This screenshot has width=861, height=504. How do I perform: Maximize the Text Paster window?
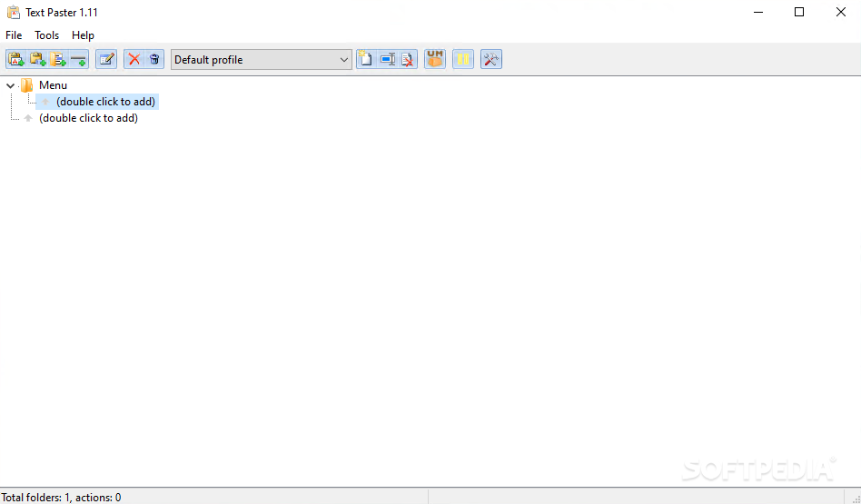(799, 12)
